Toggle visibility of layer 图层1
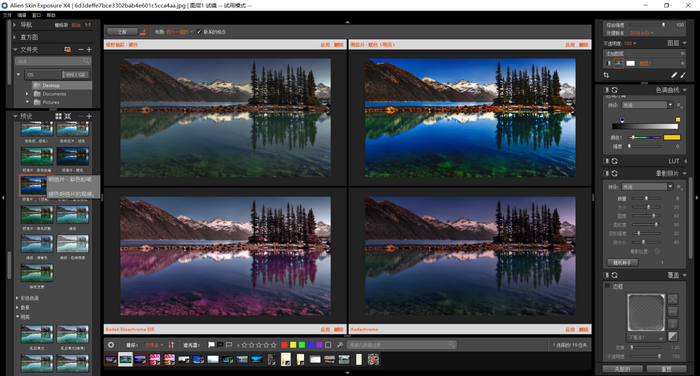 [x=608, y=63]
